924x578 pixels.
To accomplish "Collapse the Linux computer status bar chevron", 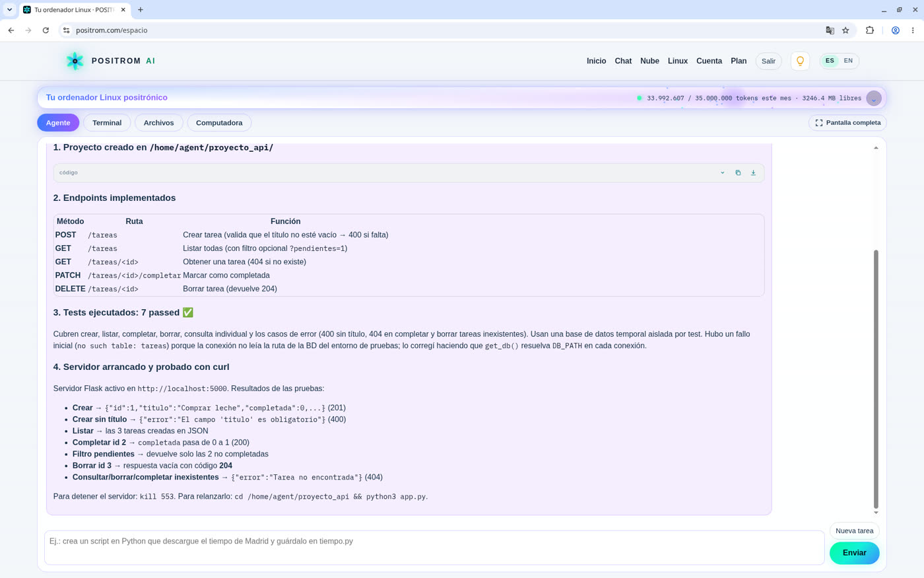I will pyautogui.click(x=874, y=98).
